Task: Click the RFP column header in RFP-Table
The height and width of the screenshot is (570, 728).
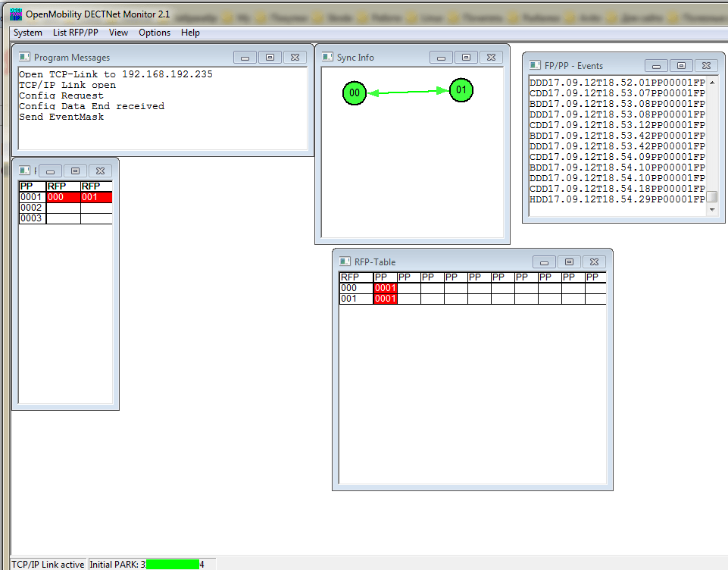Action: click(x=356, y=277)
